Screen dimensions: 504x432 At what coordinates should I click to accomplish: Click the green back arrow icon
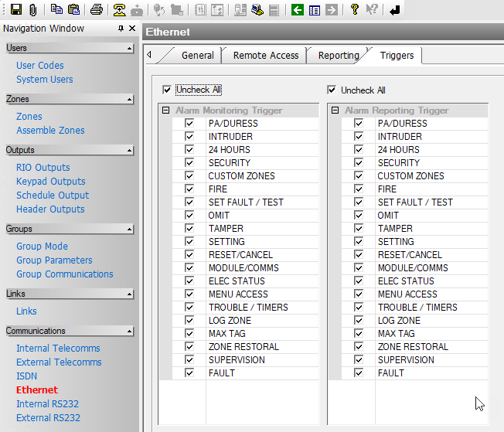[x=298, y=9]
